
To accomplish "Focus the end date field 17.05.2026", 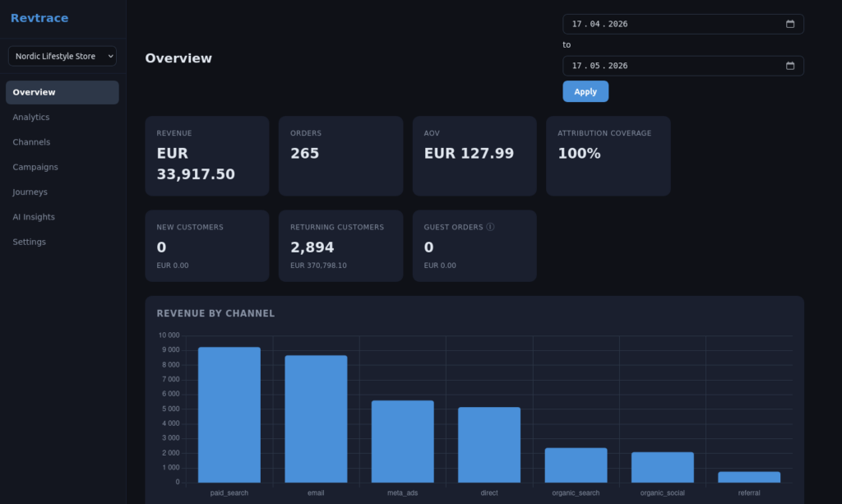I will click(683, 66).
